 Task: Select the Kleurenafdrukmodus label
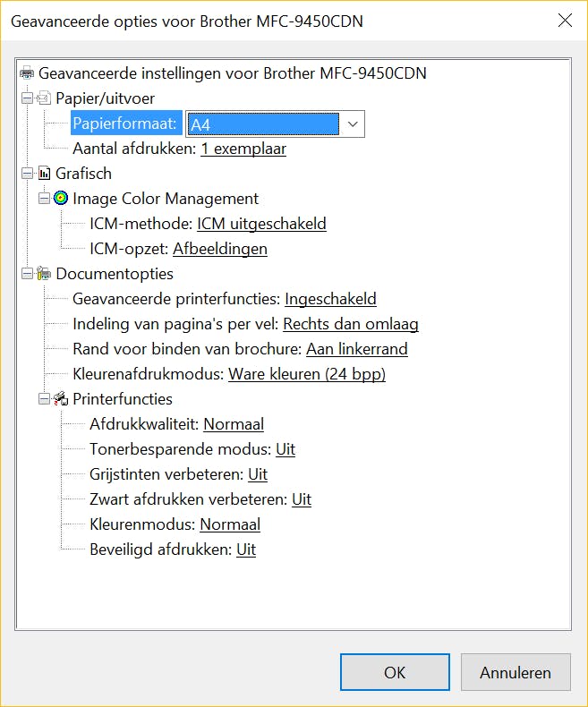pos(149,374)
